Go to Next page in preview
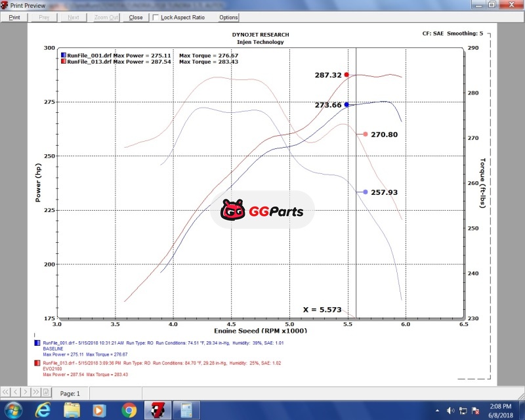 tap(73, 18)
